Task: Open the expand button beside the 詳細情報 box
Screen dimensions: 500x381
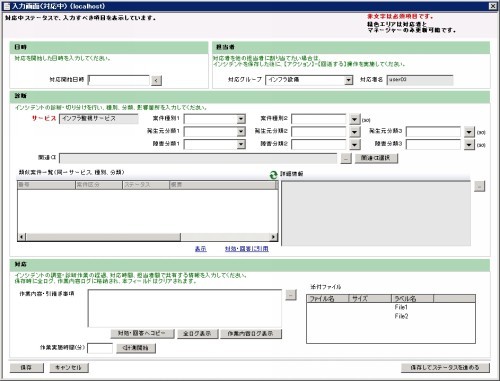Action: coord(479,186)
